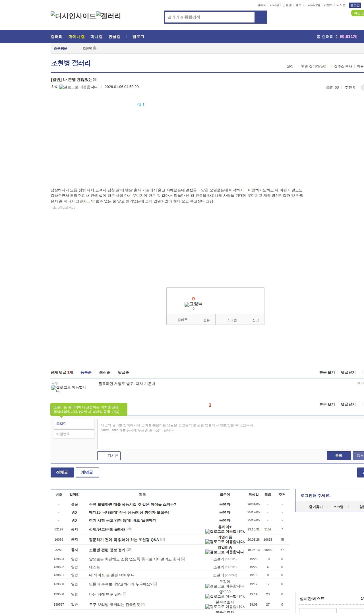Click the gallog icon under commenter 부두

coord(69,389)
